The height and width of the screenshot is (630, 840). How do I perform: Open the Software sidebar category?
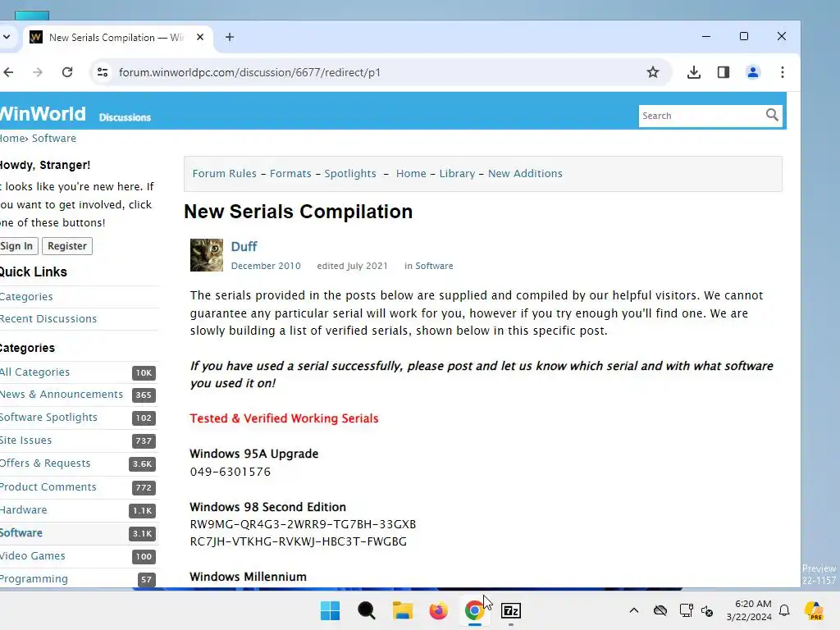[21, 533]
